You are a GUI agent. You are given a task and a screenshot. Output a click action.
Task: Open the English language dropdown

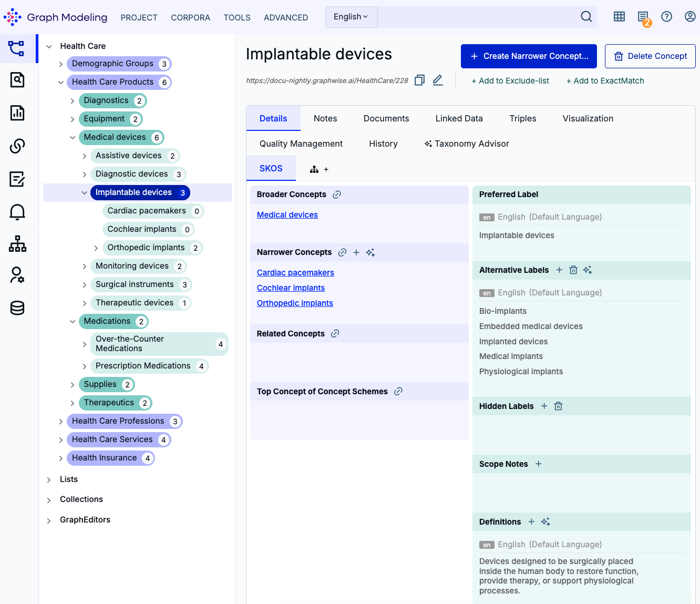[x=351, y=17]
